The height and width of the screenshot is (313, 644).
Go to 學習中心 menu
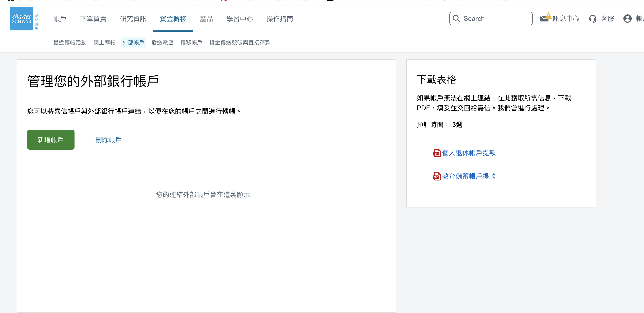point(240,19)
